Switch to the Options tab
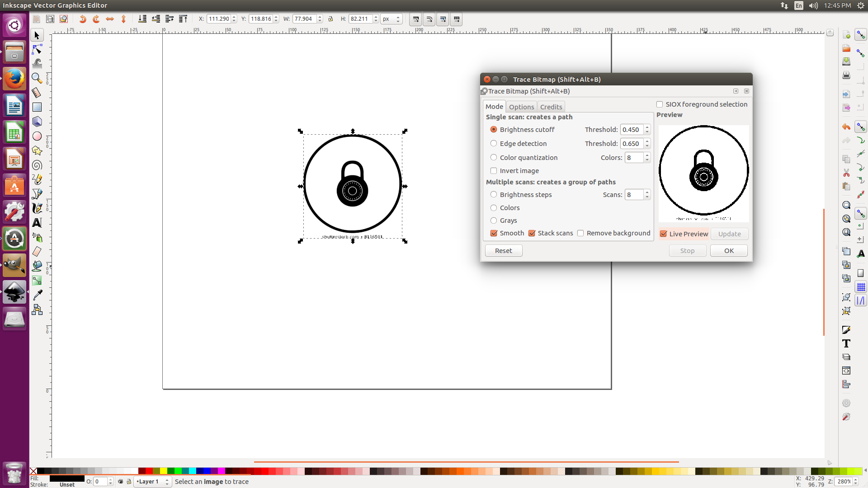The image size is (868, 488). click(522, 107)
